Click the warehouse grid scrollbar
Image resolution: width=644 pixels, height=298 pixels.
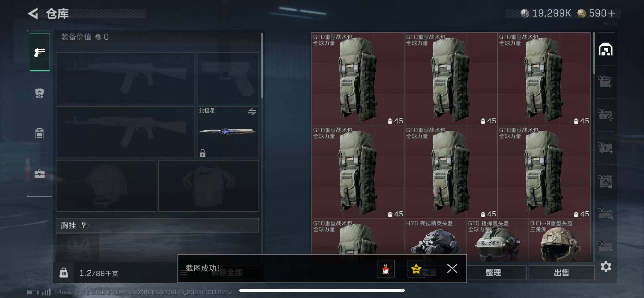coord(594,53)
